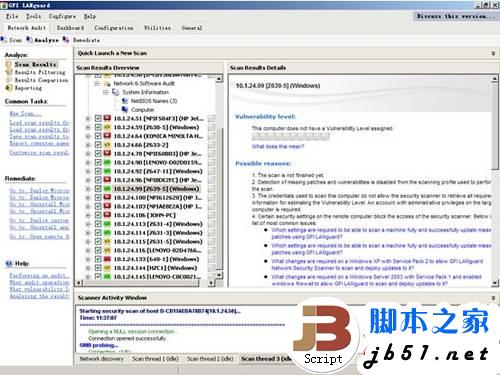Click the red status icon of host 10.1.24.64
This screenshot has height=375, width=500.
[107, 136]
